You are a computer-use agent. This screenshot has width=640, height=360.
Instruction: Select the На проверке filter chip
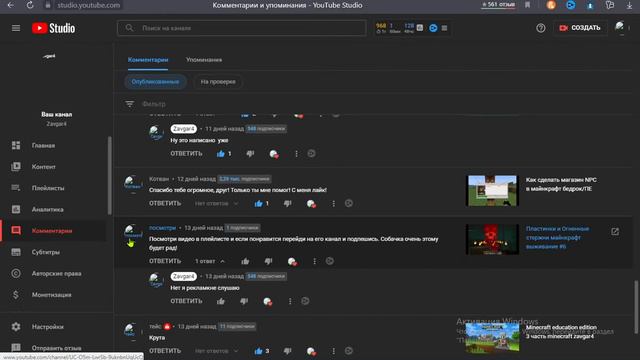tap(218, 82)
